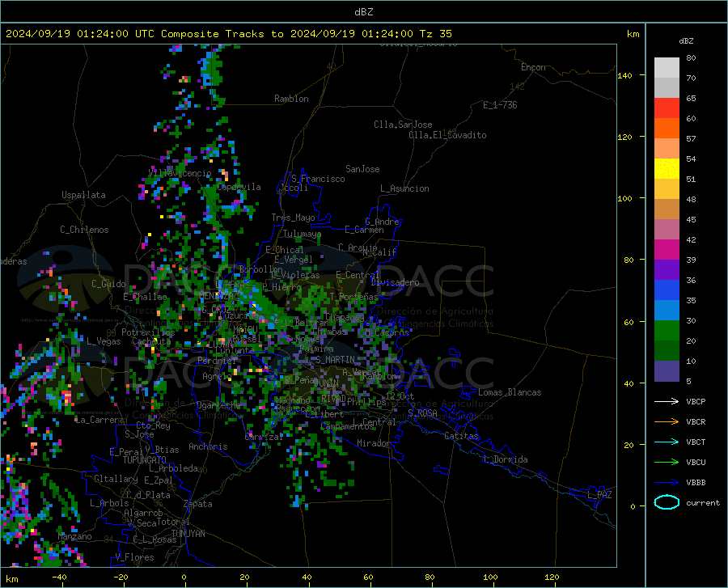Click the red color band beside 60
The width and height of the screenshot is (728, 588).
pos(667,108)
